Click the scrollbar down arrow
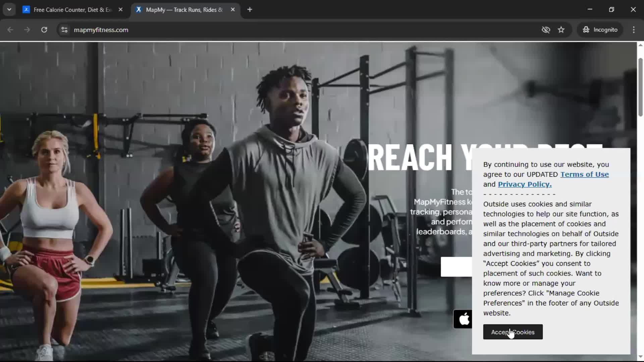The image size is (644, 362). pos(640,357)
